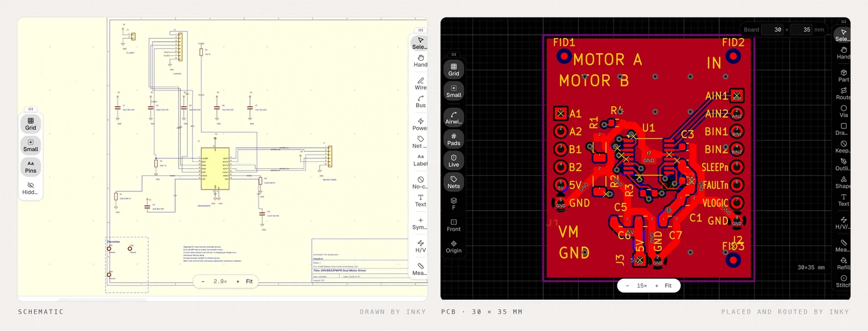Toggle PCB Live mode
Viewport: 868px width, 331px height.
pyautogui.click(x=454, y=161)
